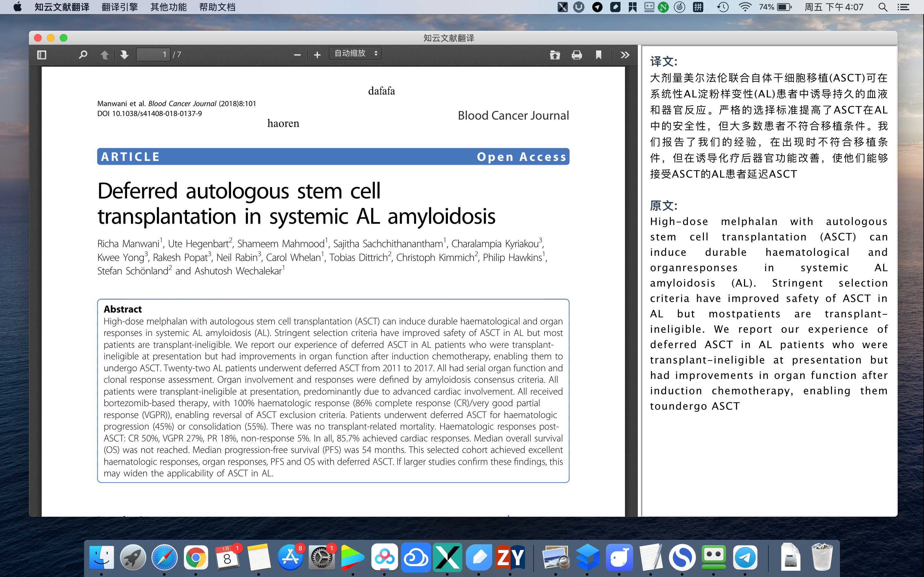Open the find-in-document search tool
Screen dimensions: 924x577
(83, 55)
